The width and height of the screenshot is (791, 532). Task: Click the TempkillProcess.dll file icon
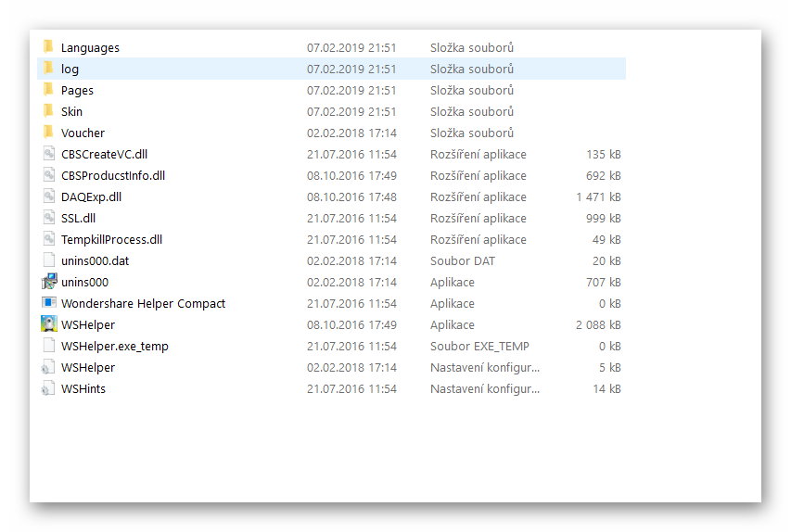(49, 238)
